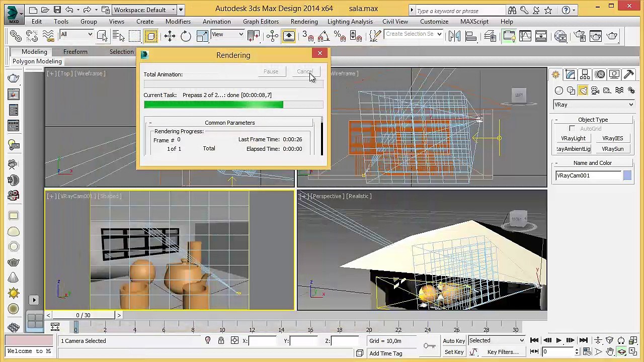Viewport: 644px width, 362px height.
Task: Toggle Auto Key animation mode
Action: [454, 341]
